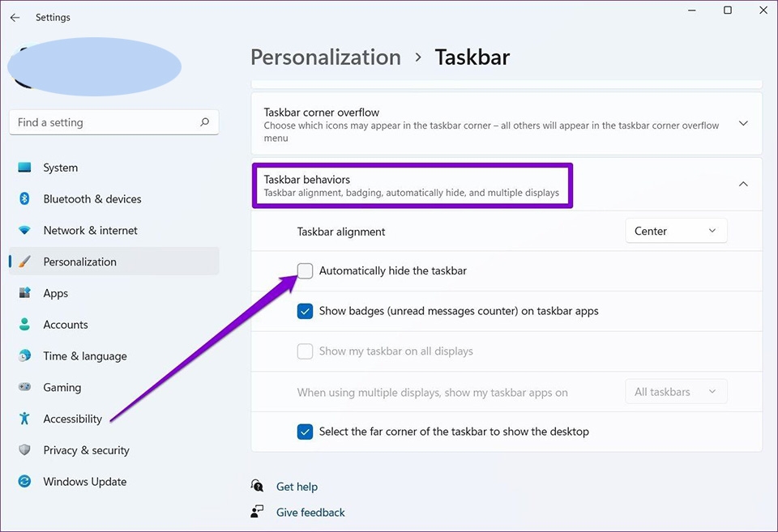Click the Accounts person icon
Screen dimensions: 778x532
click(x=24, y=324)
